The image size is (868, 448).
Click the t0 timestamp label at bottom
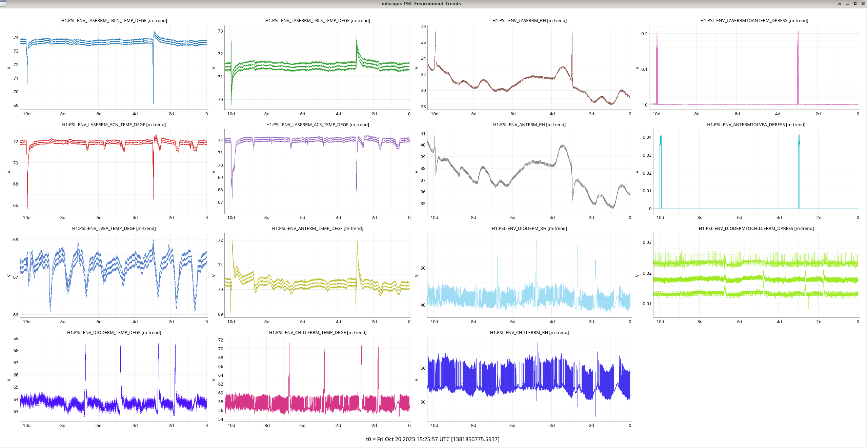click(x=432, y=439)
